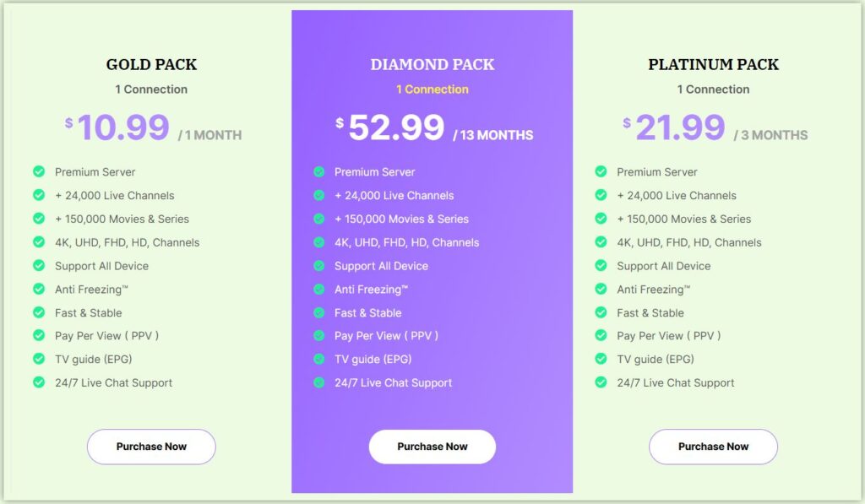Click the 24/7 Live Chat Support checkmark under Platinum Pack
The image size is (865, 504).
click(x=601, y=382)
